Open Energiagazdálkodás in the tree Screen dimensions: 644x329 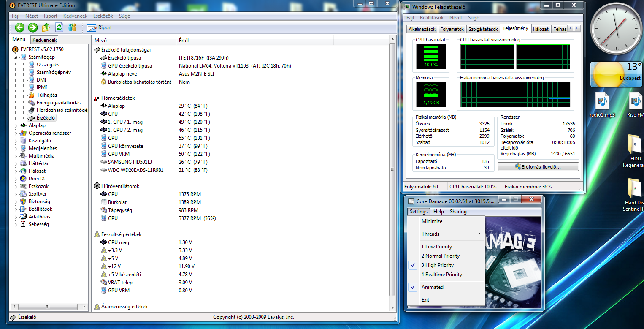point(58,103)
